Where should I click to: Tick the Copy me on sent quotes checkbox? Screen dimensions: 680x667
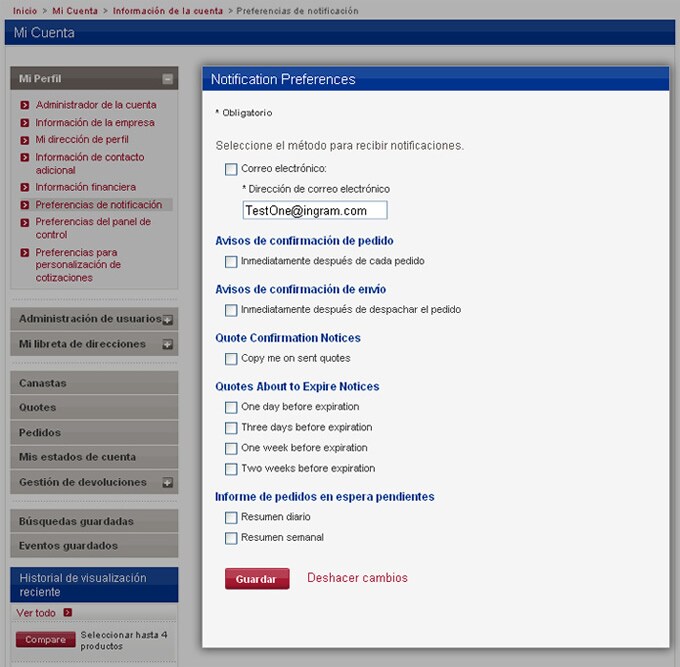(x=231, y=359)
